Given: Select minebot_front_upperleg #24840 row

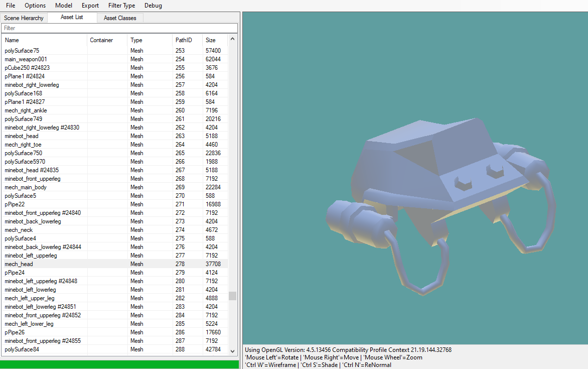Looking at the screenshot, I should pyautogui.click(x=115, y=213).
